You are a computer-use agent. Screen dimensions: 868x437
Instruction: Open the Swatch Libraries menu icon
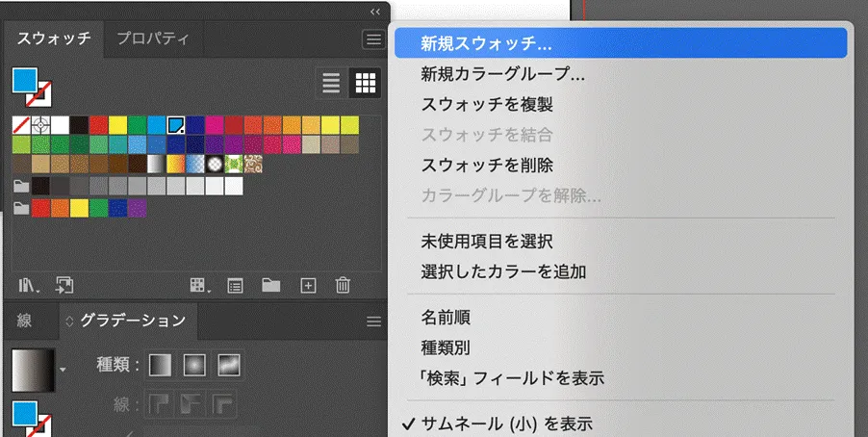[28, 285]
